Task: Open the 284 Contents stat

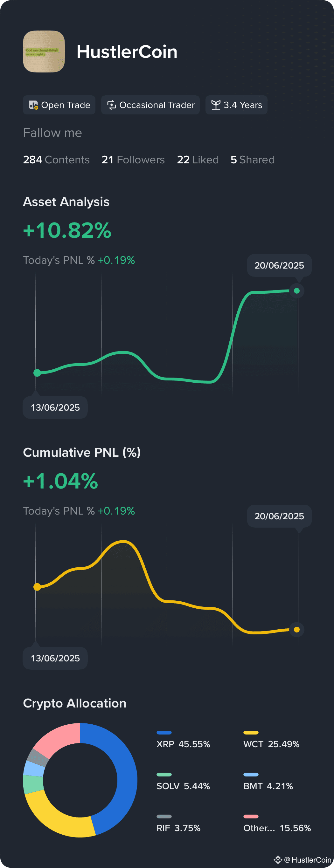Action: pyautogui.click(x=56, y=160)
